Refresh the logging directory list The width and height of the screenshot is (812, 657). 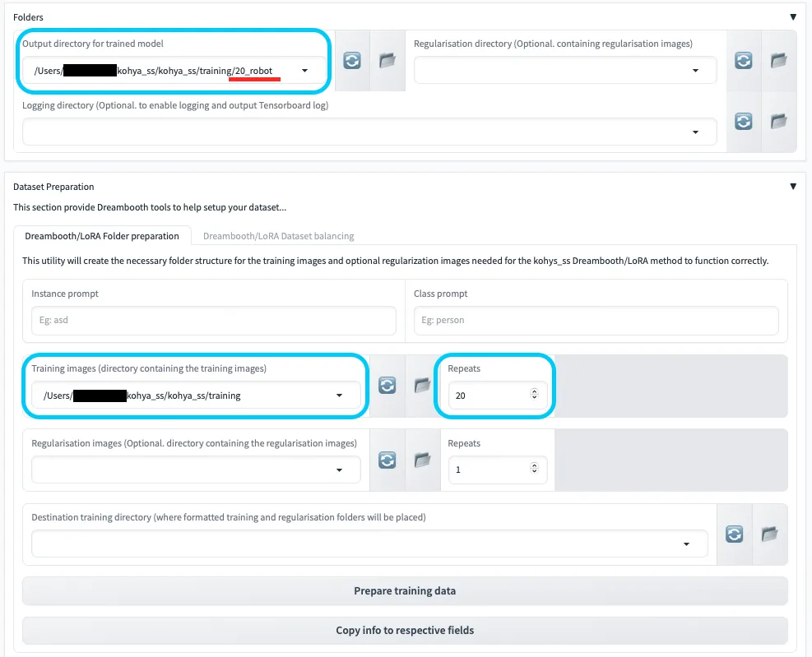click(x=744, y=122)
